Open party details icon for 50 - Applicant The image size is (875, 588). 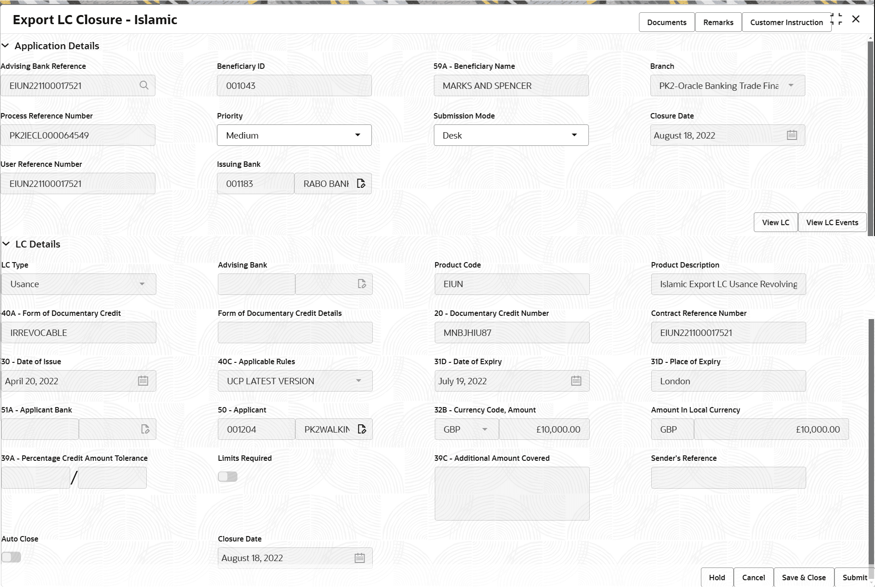(362, 429)
